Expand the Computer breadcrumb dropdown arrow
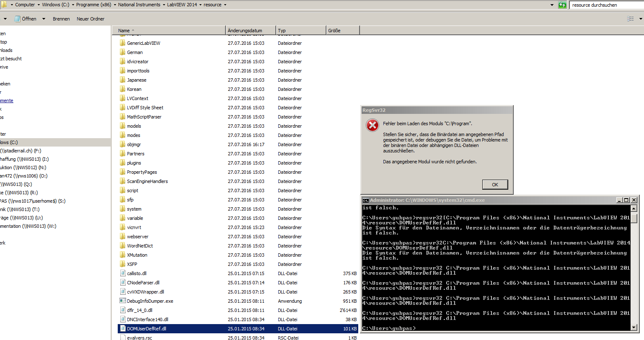Viewport: 644px width, 340px height. pos(39,5)
